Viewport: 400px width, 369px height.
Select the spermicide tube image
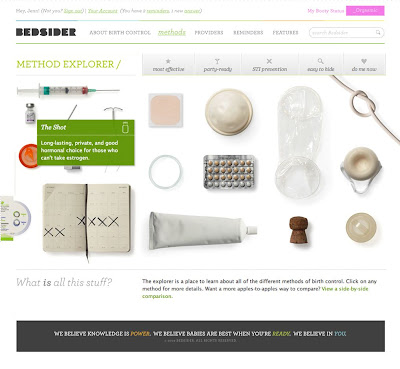pos(203,230)
